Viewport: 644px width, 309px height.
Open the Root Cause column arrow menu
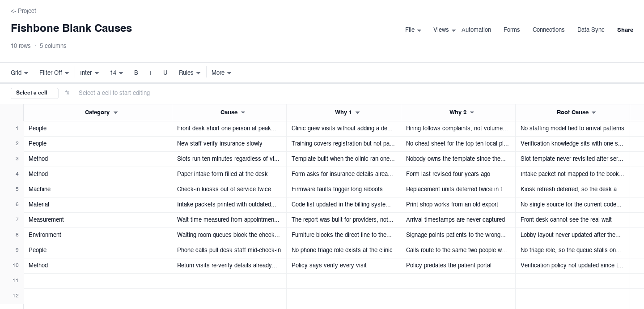click(x=594, y=113)
